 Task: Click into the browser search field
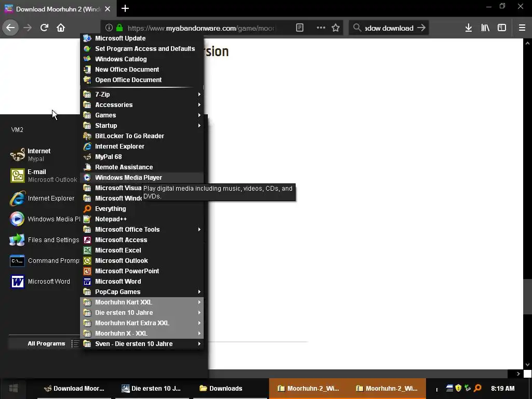coord(389,28)
